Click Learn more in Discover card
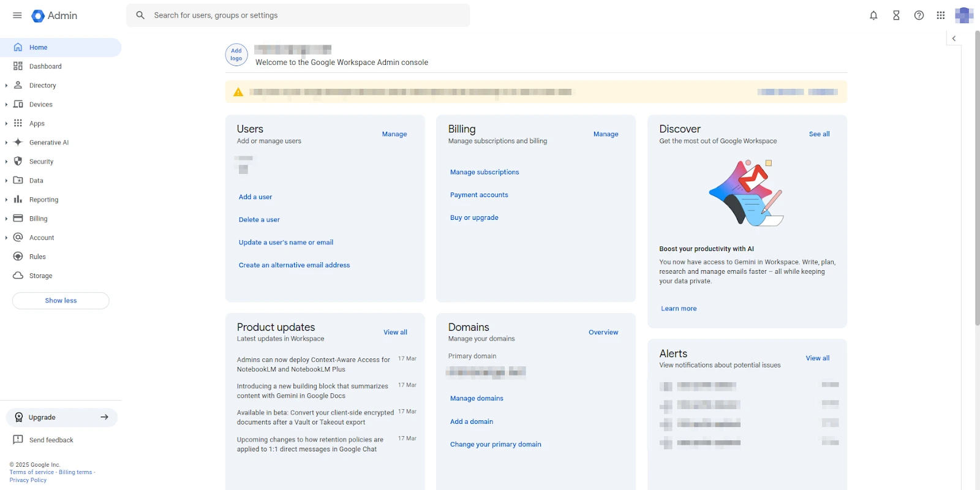Viewport: 980px width, 490px height. click(x=679, y=309)
